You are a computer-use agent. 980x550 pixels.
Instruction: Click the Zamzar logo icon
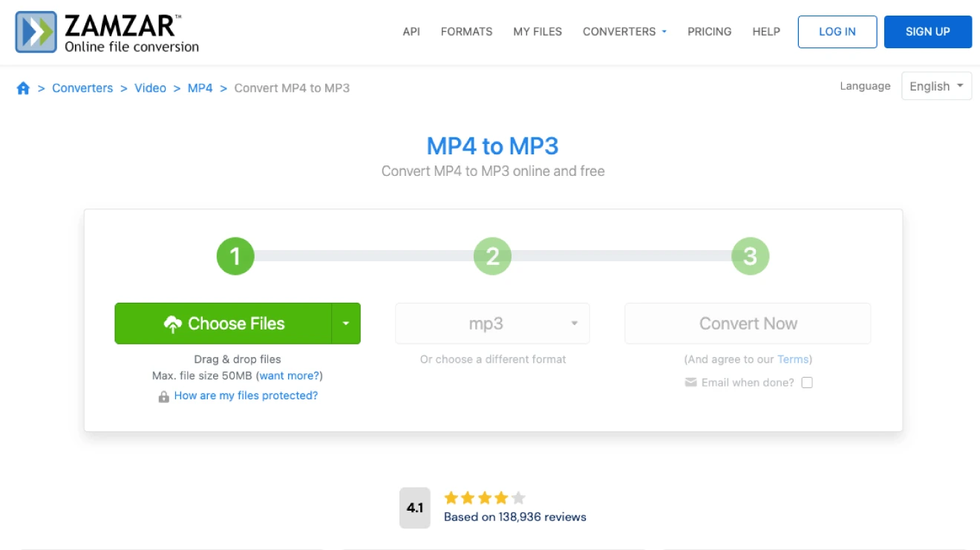pos(36,32)
